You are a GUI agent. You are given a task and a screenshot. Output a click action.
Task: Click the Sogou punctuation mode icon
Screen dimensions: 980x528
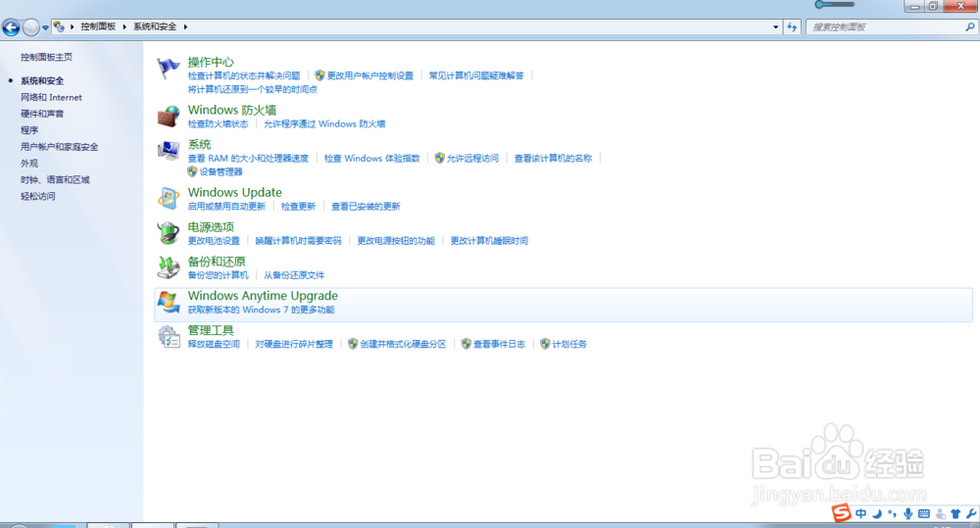pos(892,513)
